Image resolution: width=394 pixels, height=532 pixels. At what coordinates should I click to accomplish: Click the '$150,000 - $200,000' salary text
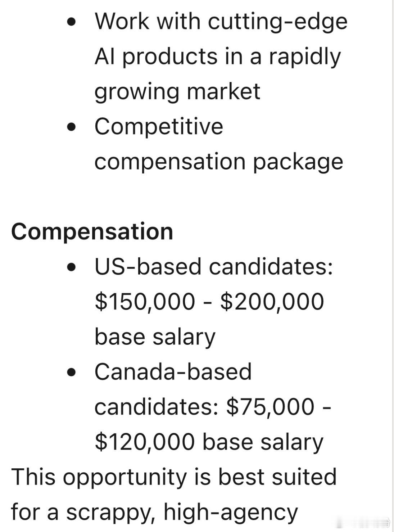coord(209,302)
